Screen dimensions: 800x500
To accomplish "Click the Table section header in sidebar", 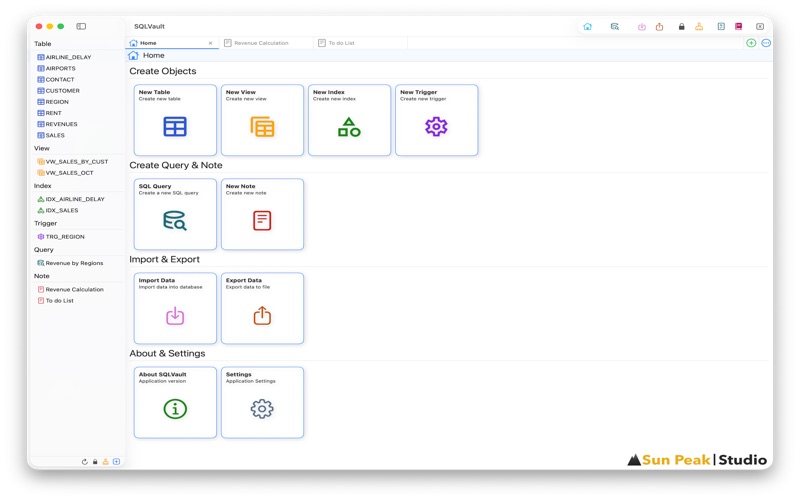I will tap(43, 44).
